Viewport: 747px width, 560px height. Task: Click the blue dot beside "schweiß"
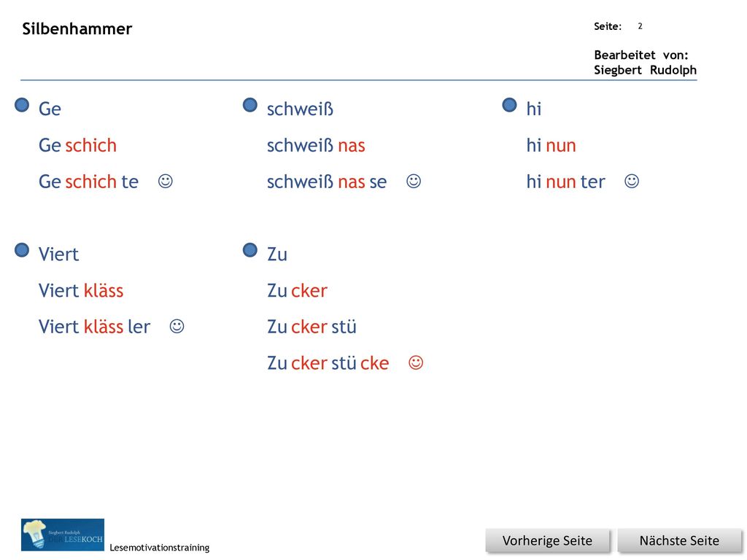tap(250, 105)
